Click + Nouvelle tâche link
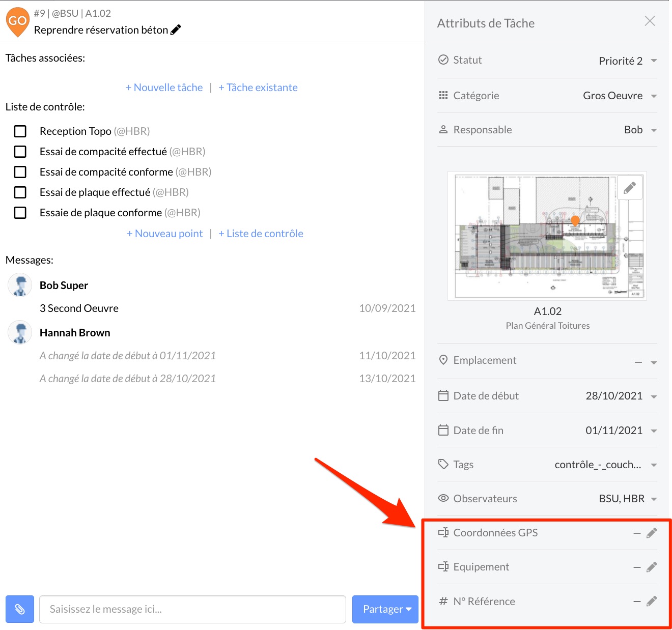The height and width of the screenshot is (630, 672). click(x=164, y=88)
